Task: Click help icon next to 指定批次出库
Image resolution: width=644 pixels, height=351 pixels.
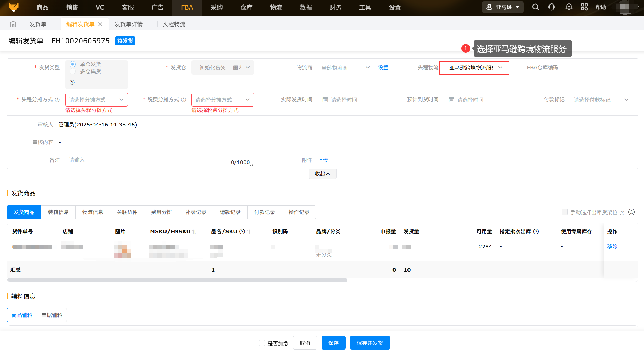Action: pyautogui.click(x=536, y=232)
